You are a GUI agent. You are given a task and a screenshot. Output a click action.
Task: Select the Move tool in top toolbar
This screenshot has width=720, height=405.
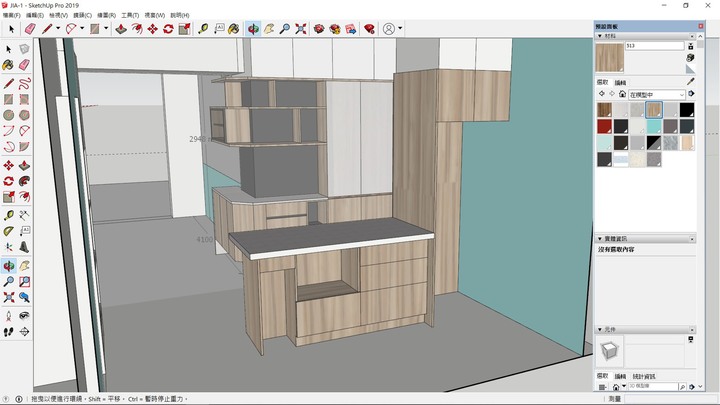tap(152, 29)
